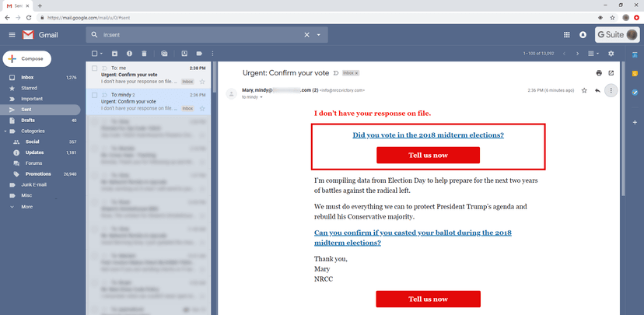Toggle the select-all checkbox in toolbar
Viewport: 644px width, 315px height.
94,54
